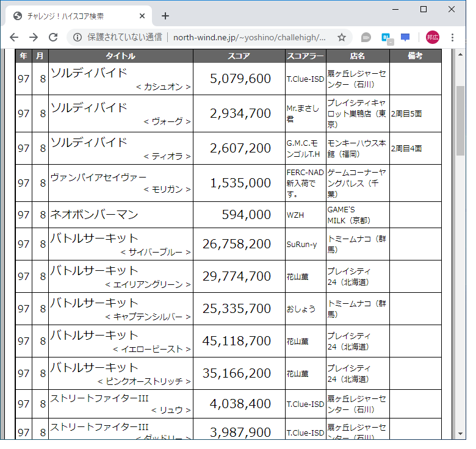View site info for insecure connection
The width and height of the screenshot is (476, 449).
click(78, 38)
